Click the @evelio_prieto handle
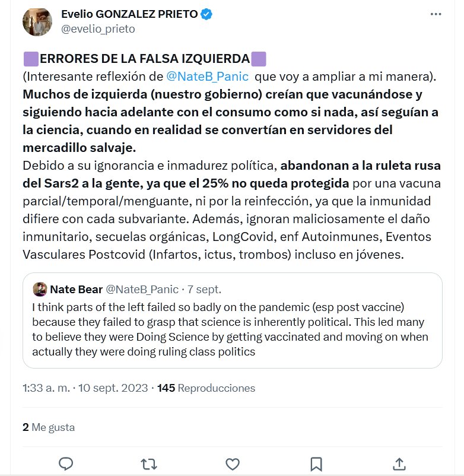The image size is (464, 476). pyautogui.click(x=98, y=28)
